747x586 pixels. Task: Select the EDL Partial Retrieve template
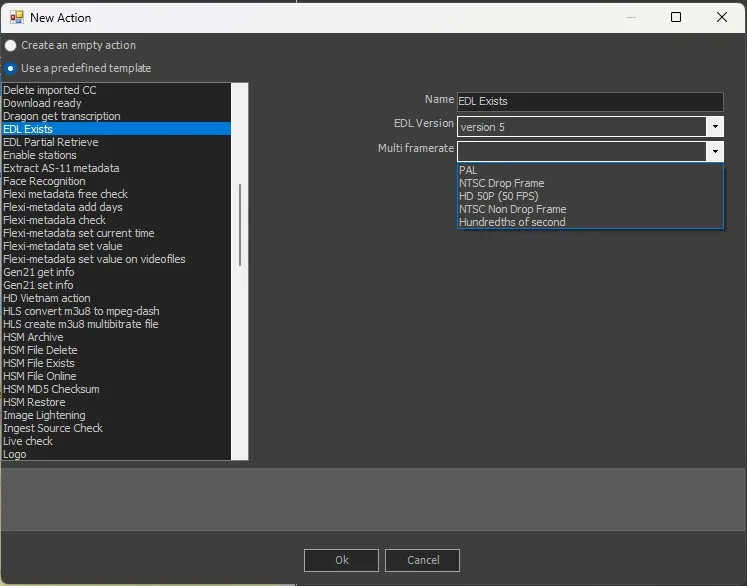coord(51,142)
